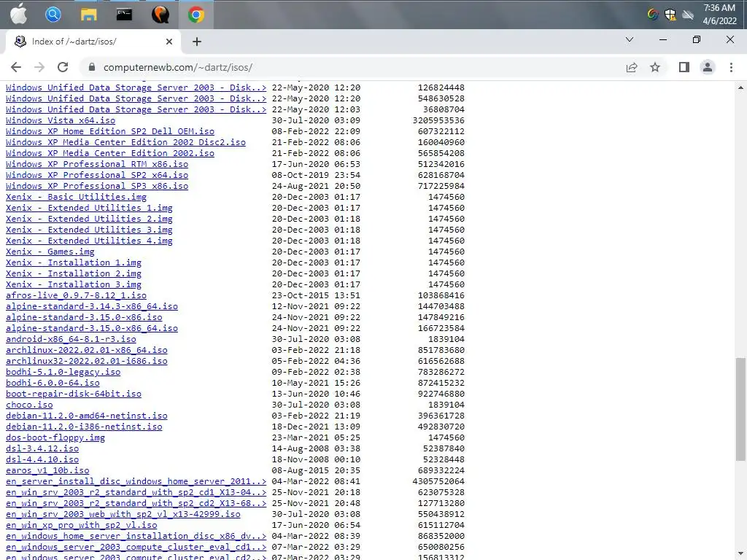Open the search magnifier icon in taskbar
Screen dimensions: 747x560
tap(53, 15)
